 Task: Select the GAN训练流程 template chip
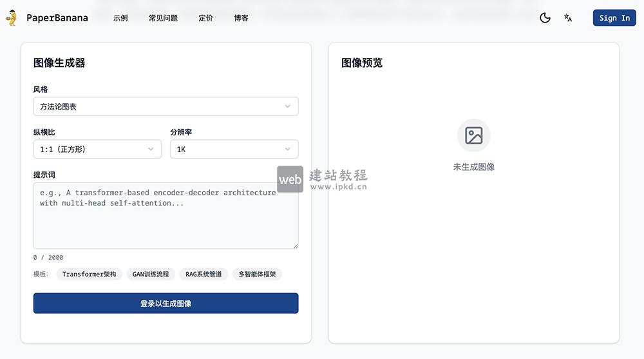point(150,274)
